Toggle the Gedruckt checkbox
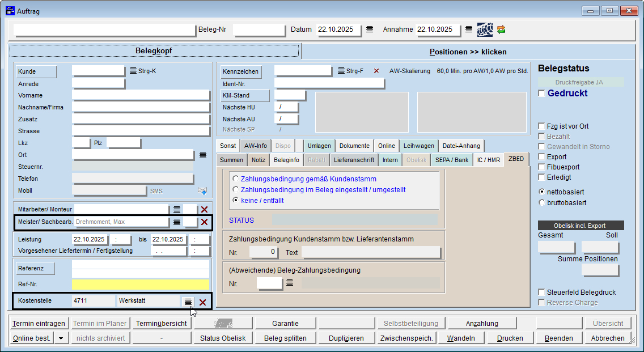This screenshot has width=644, height=352. [x=542, y=93]
